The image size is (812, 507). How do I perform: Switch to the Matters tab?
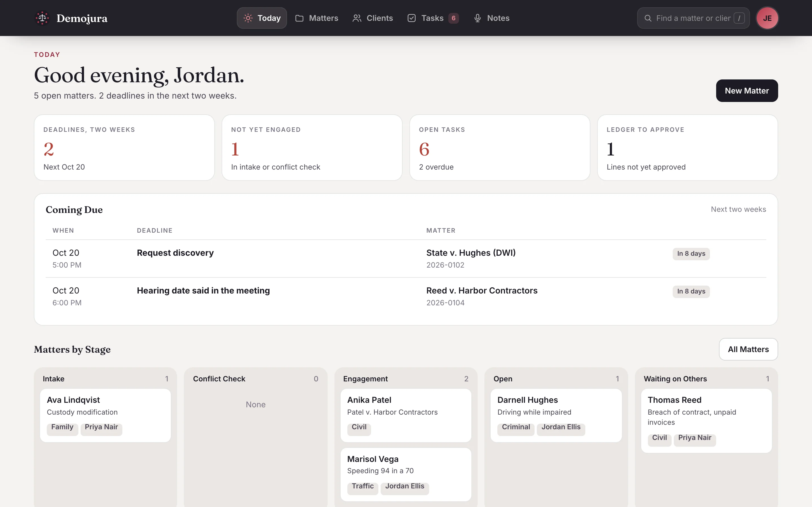pos(316,18)
